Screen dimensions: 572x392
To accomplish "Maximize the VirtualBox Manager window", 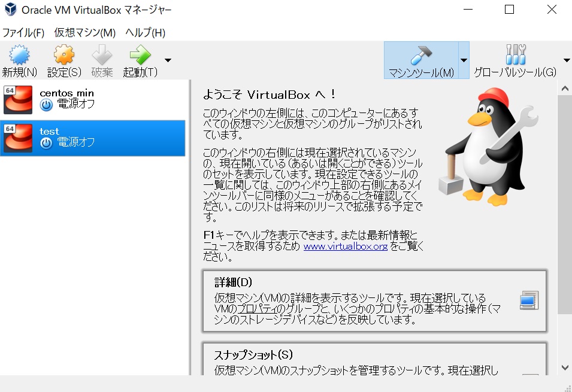I will click(509, 10).
